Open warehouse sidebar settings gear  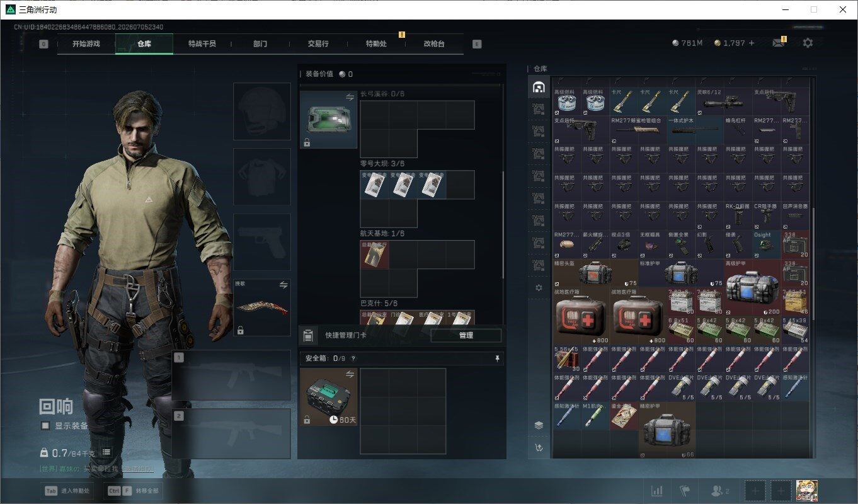(x=539, y=287)
